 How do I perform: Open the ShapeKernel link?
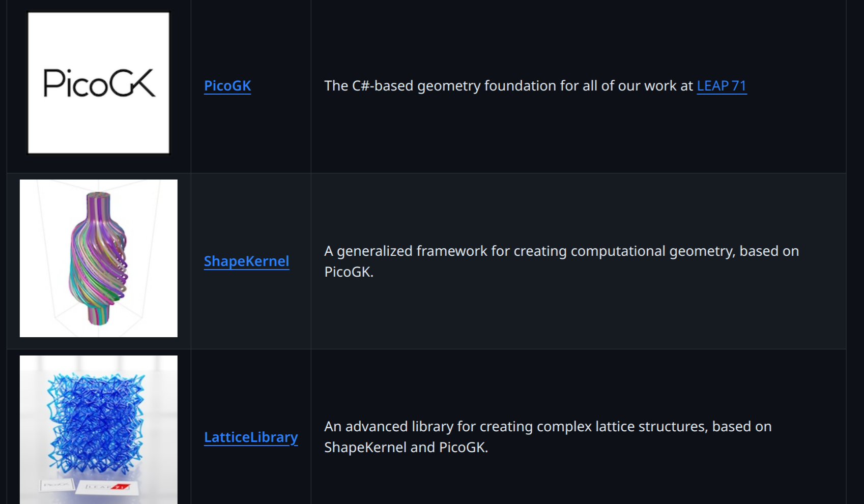pyautogui.click(x=246, y=261)
